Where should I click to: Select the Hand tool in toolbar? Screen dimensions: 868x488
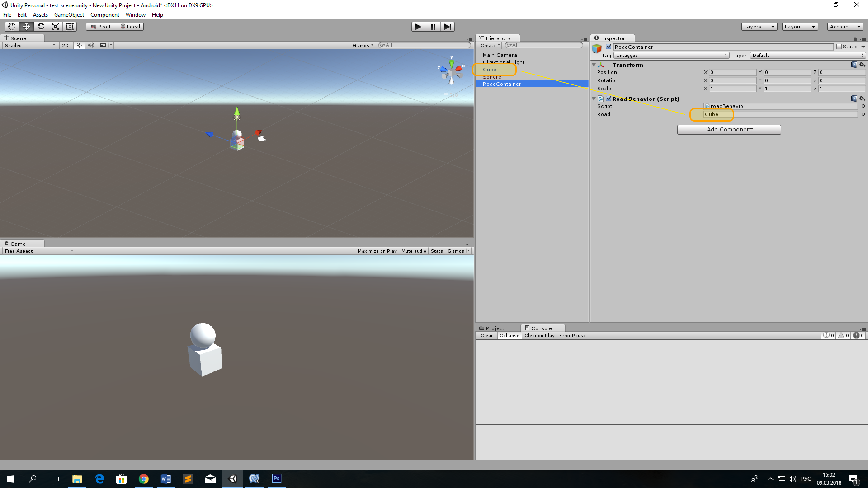coord(11,26)
